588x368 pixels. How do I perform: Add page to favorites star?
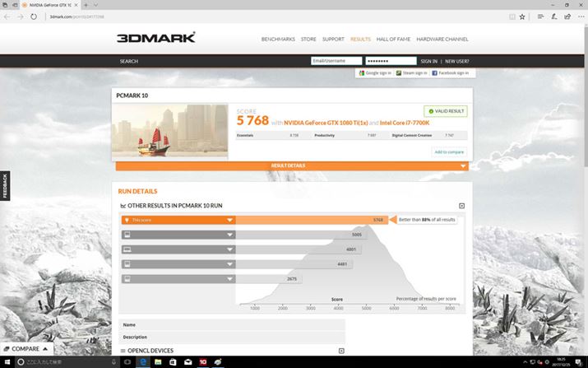[x=522, y=17]
